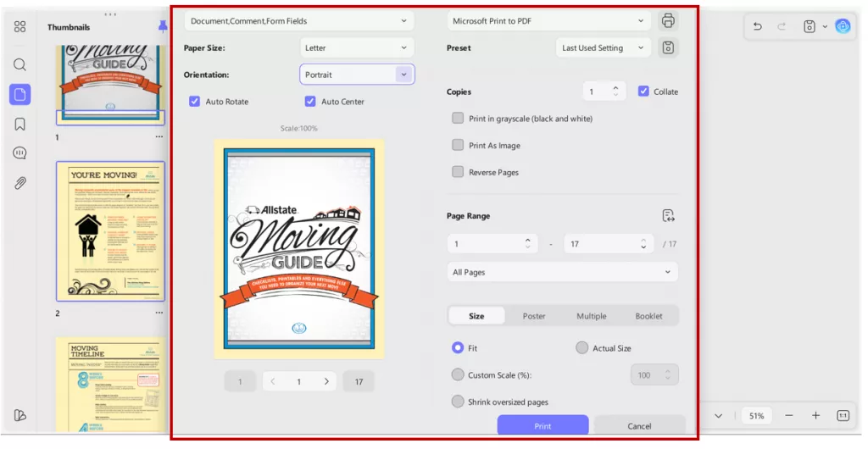
Task: Open the cloud assistant icon in top right
Action: 843,26
